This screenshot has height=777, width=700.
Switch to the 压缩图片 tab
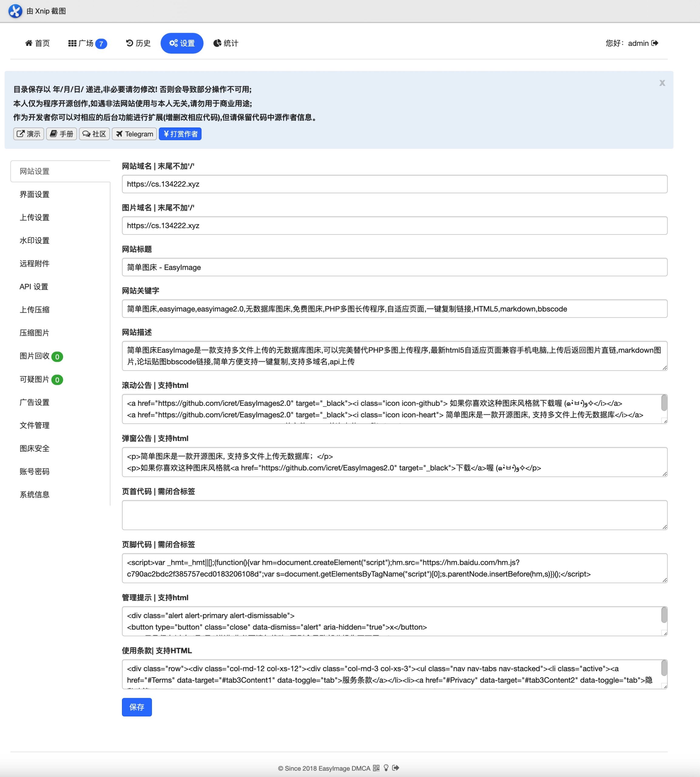pyautogui.click(x=60, y=333)
